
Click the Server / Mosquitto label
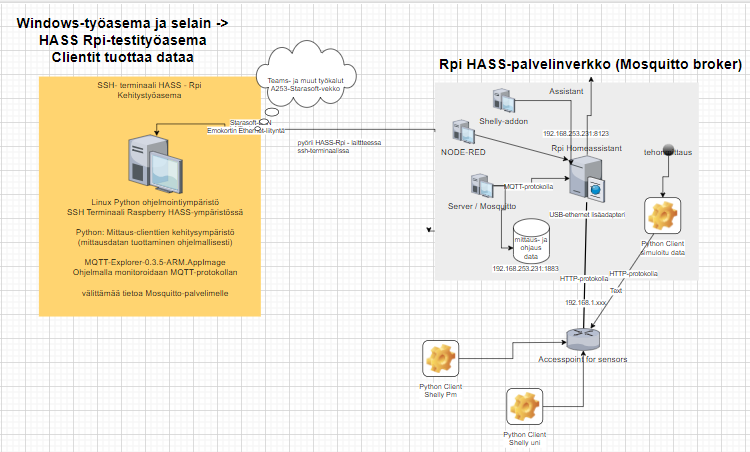482,206
